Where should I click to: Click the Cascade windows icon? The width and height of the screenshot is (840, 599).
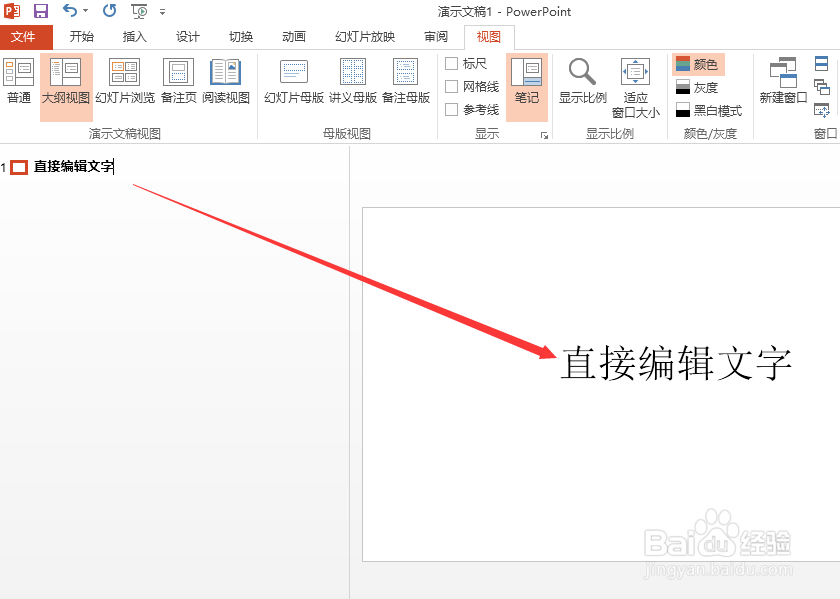pyautogui.click(x=821, y=87)
